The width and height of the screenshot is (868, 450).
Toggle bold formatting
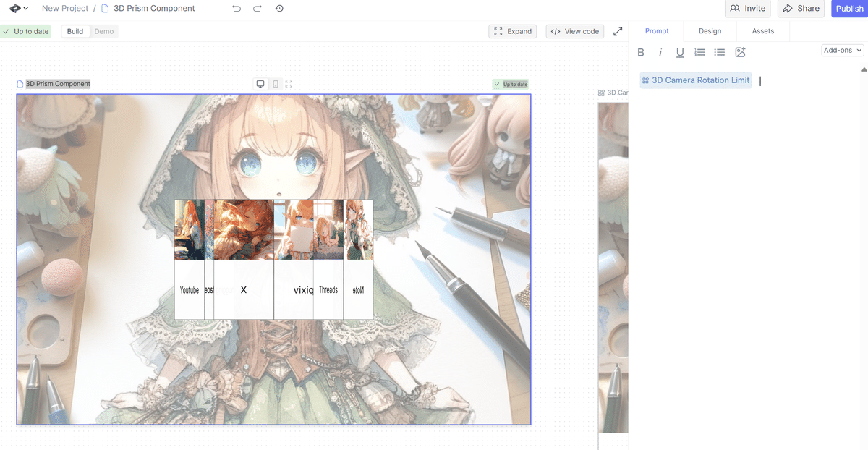click(x=641, y=52)
